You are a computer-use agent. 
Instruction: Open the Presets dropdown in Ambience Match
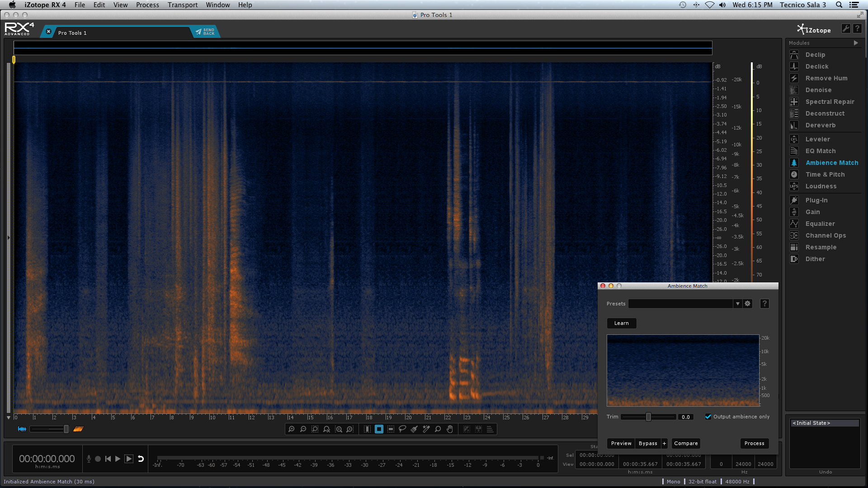pyautogui.click(x=737, y=304)
